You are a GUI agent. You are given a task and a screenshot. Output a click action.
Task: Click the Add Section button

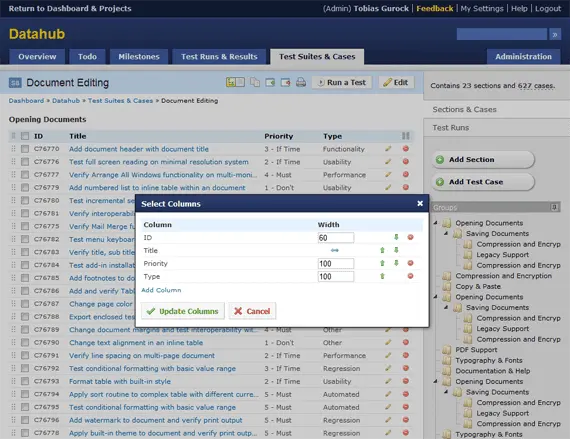coord(483,160)
